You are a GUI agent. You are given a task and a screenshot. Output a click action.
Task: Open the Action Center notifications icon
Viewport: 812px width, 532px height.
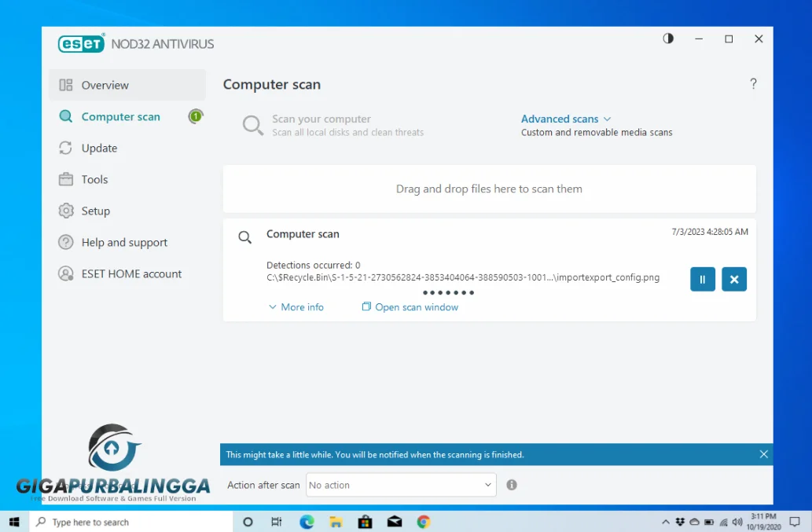795,522
